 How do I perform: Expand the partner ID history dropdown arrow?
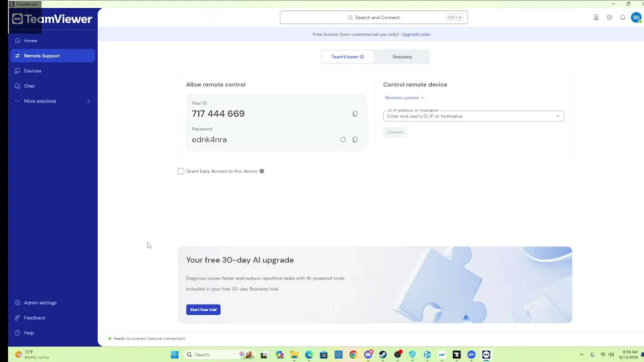[557, 116]
